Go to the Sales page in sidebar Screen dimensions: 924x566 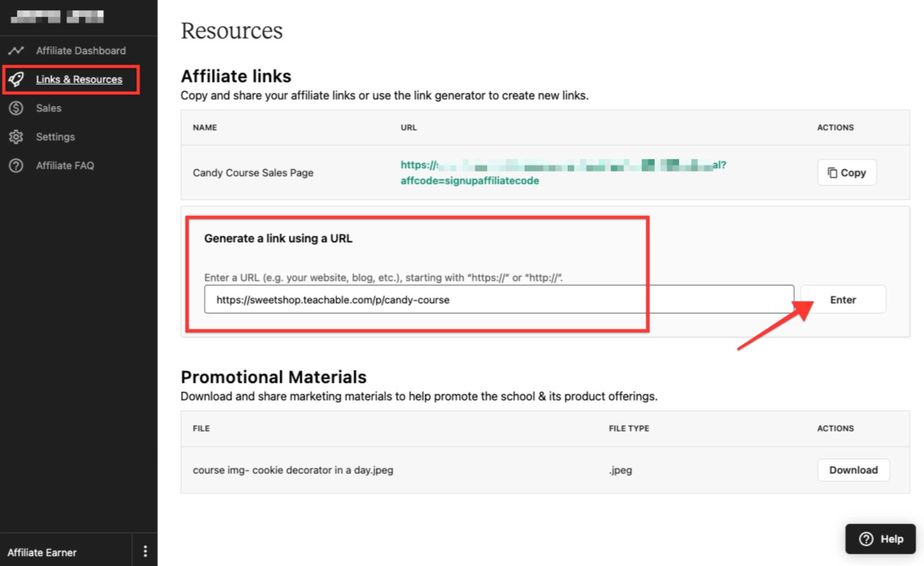point(49,108)
